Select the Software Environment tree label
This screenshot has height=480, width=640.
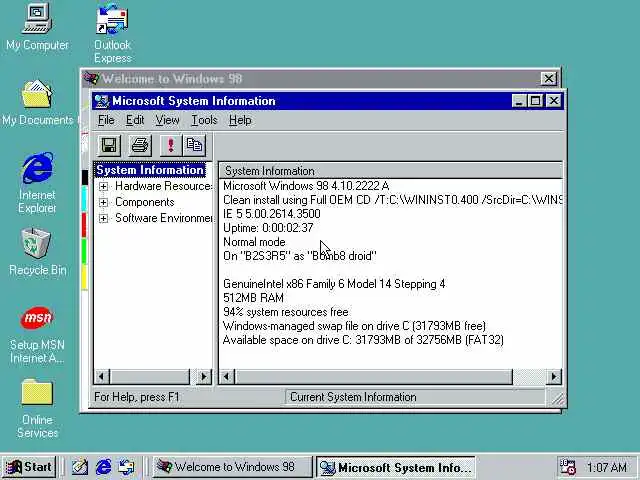163,218
